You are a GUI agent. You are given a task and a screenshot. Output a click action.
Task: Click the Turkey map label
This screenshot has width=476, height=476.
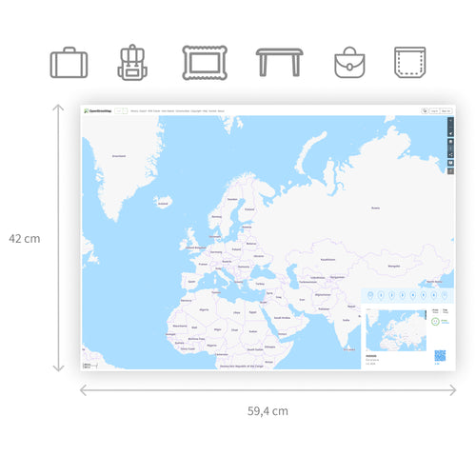tap(260, 284)
